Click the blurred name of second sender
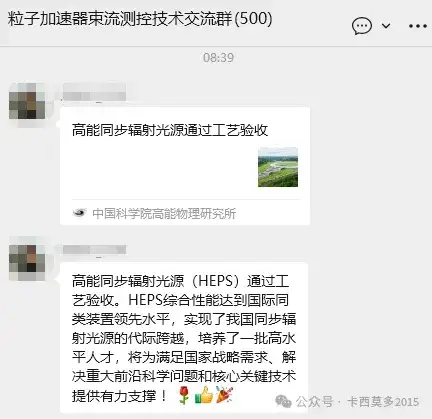The width and height of the screenshot is (432, 419). (94, 250)
